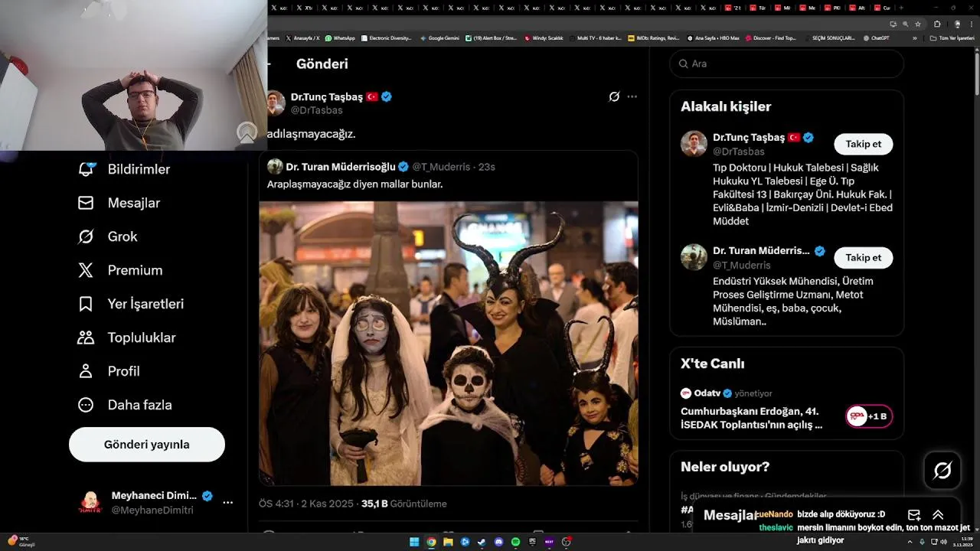The height and width of the screenshot is (551, 980).
Task: Open the Mesajlar envelope icon
Action: 86,203
